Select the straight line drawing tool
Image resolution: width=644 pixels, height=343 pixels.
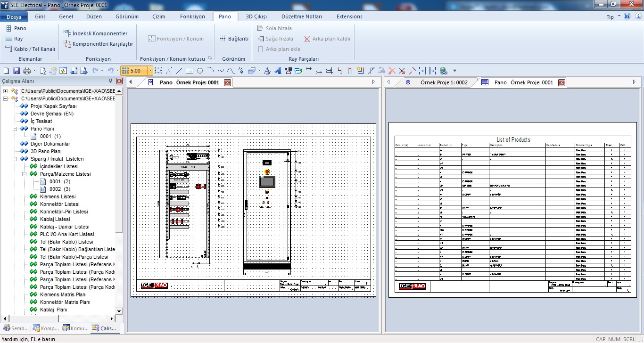[x=179, y=71]
